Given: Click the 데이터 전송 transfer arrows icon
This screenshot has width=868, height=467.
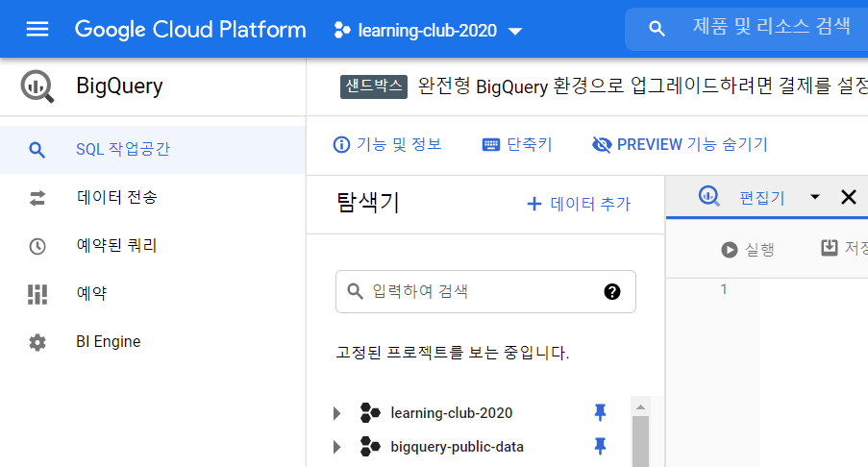Looking at the screenshot, I should coord(37,198).
